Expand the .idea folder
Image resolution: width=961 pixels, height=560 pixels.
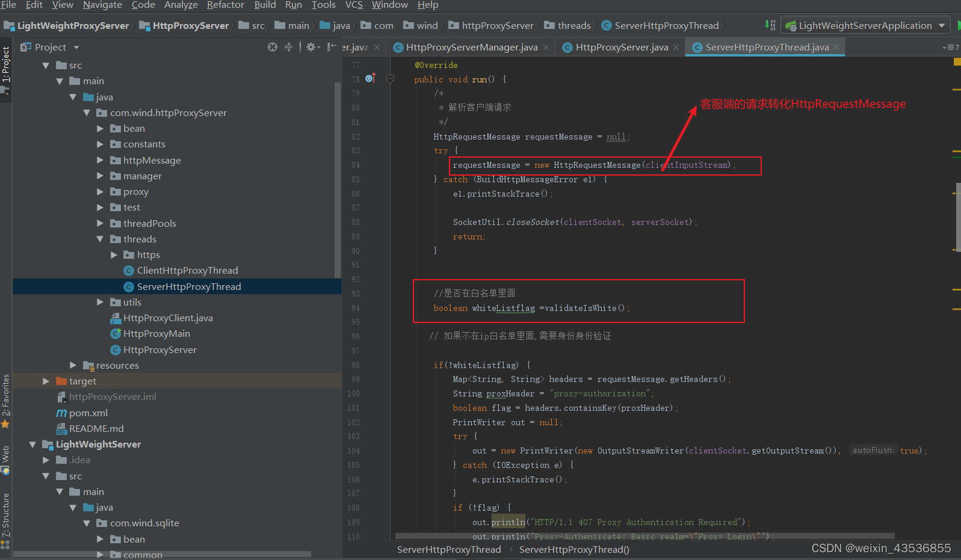coord(46,460)
